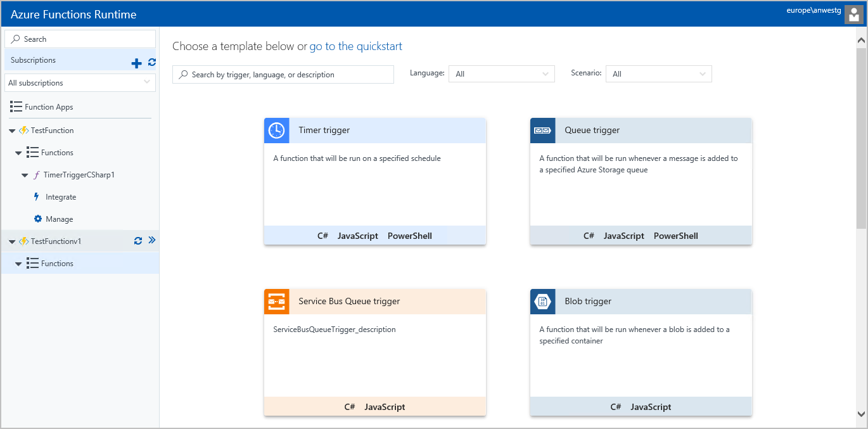Screen dimensions: 868x429
Task: Click the Blob trigger icon
Action: point(542,302)
